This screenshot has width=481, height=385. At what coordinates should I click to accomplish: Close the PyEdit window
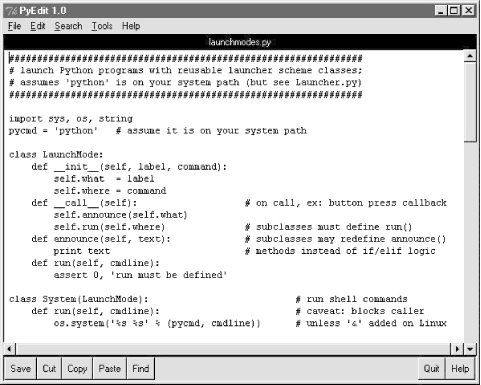(468, 11)
